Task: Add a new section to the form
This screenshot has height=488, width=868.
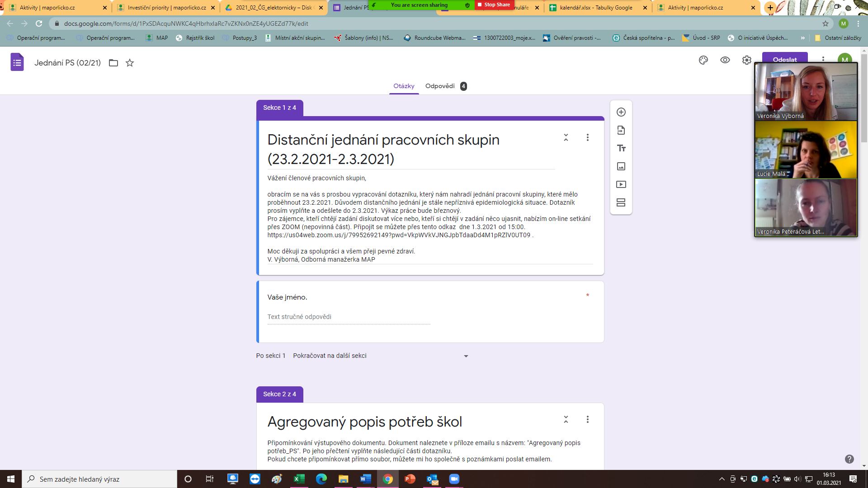Action: pos(621,203)
